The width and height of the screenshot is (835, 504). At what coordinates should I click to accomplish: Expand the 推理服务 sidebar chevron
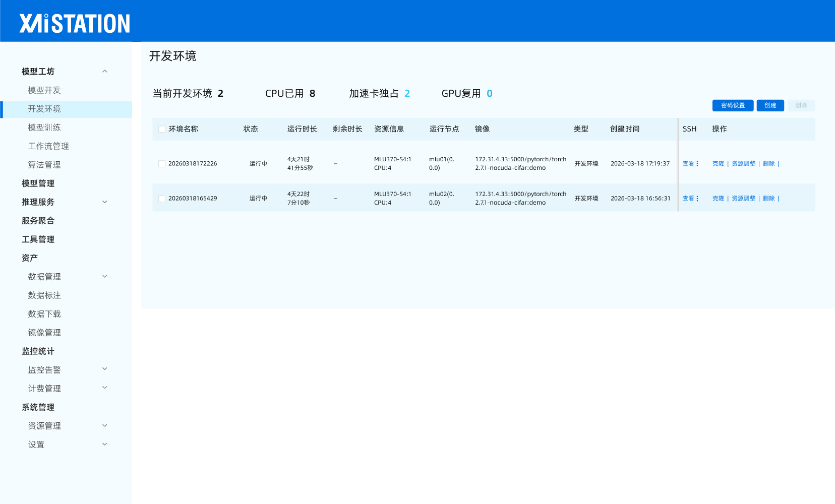click(x=105, y=202)
